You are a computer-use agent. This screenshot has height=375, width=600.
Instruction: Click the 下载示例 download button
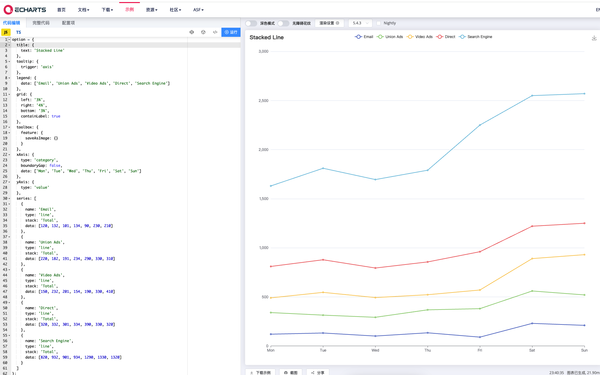click(x=260, y=372)
